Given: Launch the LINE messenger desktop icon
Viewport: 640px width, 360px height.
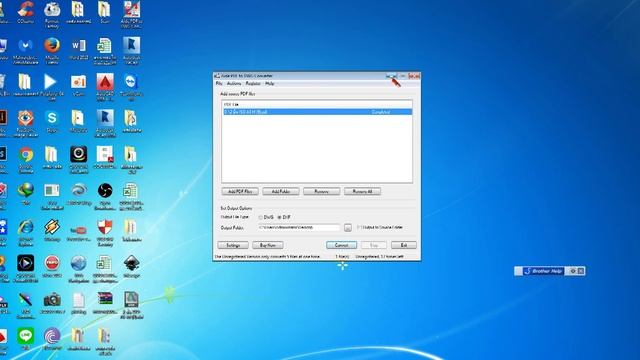Looking at the screenshot, I should [x=26, y=336].
